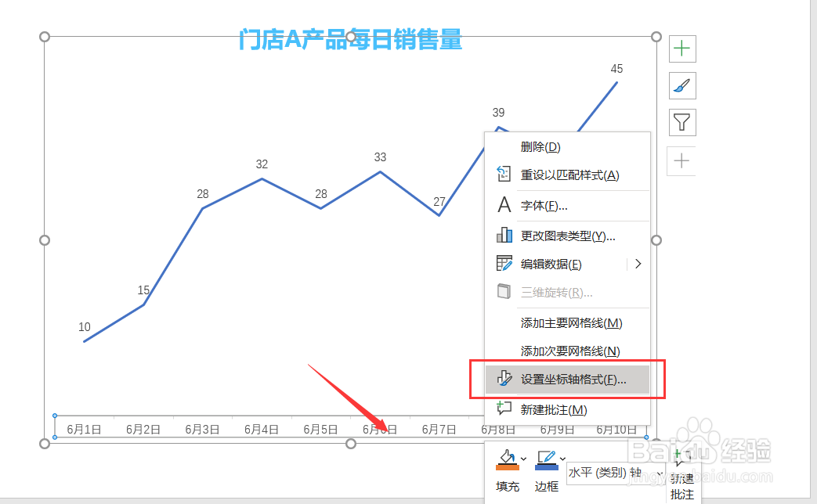Click the data label 32
817x504 pixels.
point(262,164)
